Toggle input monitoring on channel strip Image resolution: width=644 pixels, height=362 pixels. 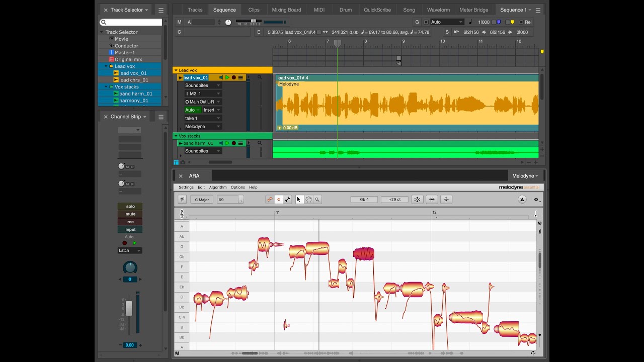130,230
